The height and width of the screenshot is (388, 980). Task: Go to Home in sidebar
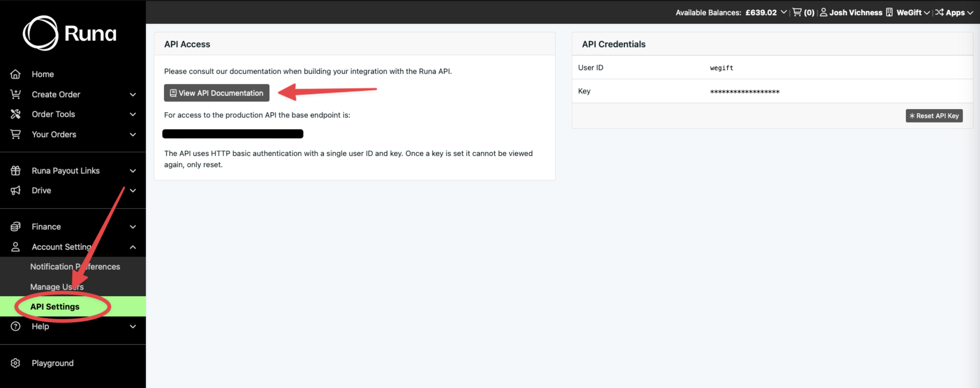[x=43, y=74]
